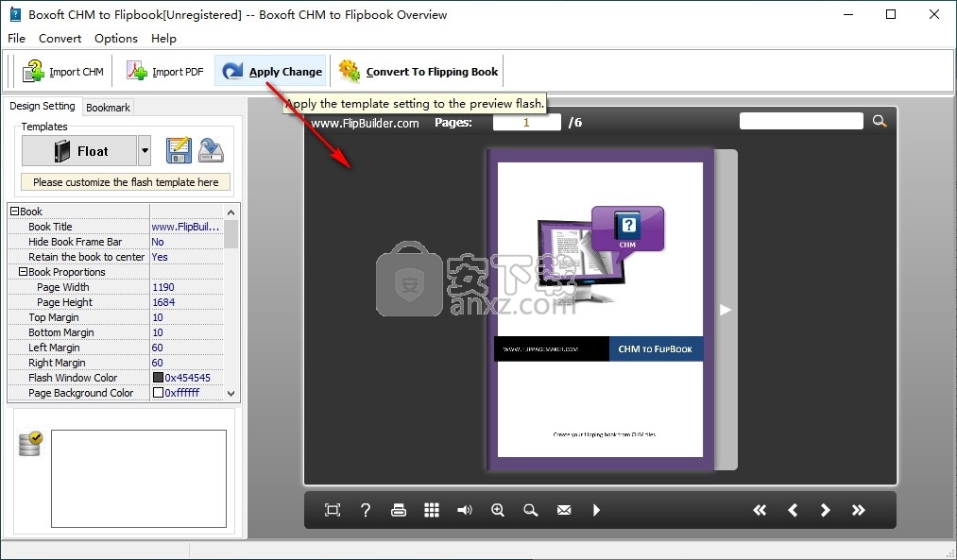
Task: Apply Change to refresh the preview
Action: click(271, 72)
